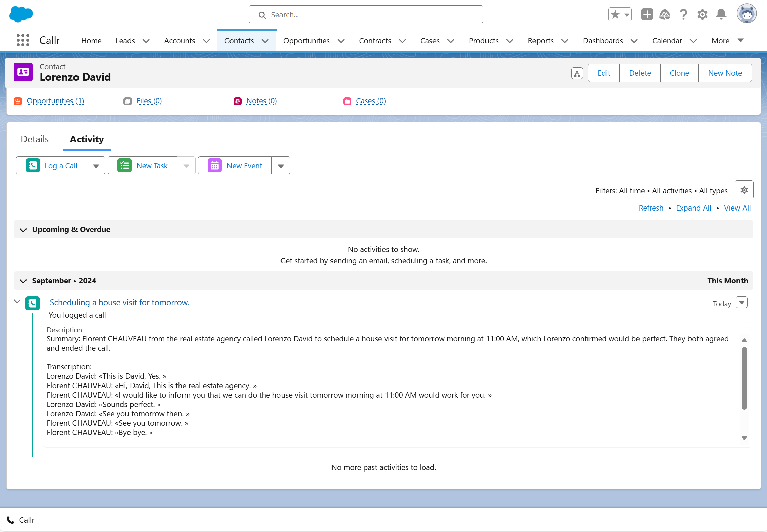The width and height of the screenshot is (767, 532).
Task: Open the notifications bell
Action: tap(721, 15)
